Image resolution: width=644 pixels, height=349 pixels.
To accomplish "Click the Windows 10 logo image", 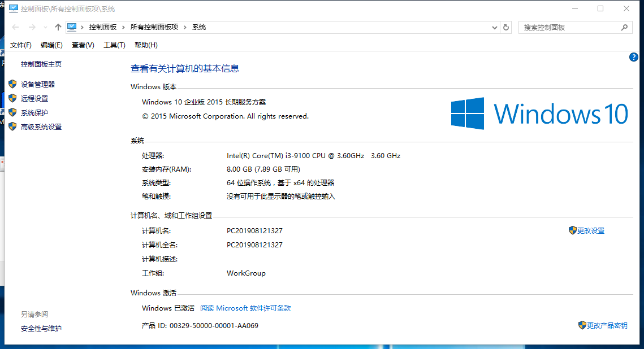I will tap(539, 114).
